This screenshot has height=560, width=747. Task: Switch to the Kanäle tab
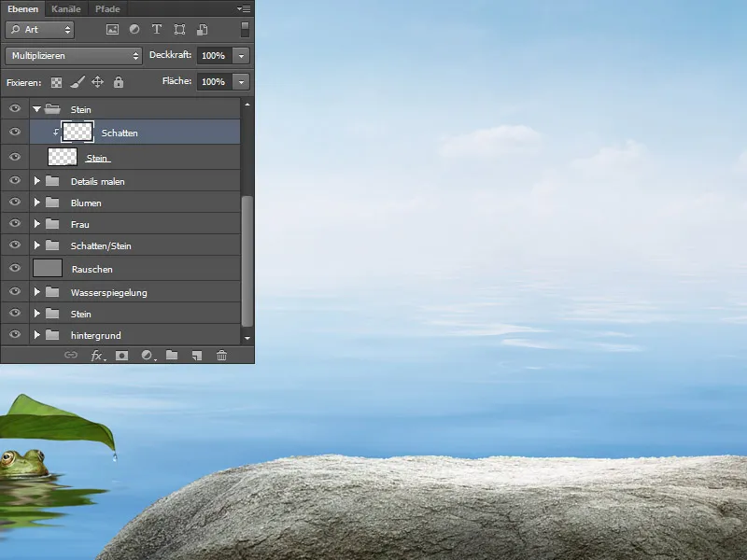point(66,8)
